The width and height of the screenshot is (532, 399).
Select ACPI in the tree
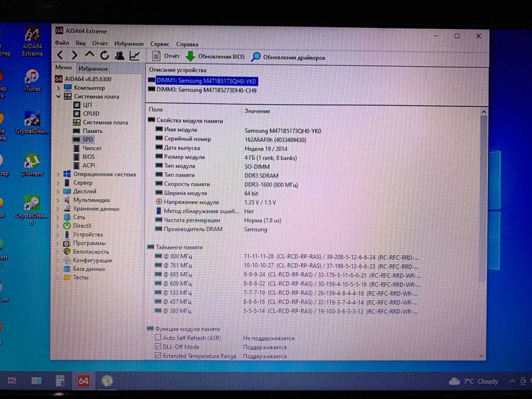tap(84, 165)
